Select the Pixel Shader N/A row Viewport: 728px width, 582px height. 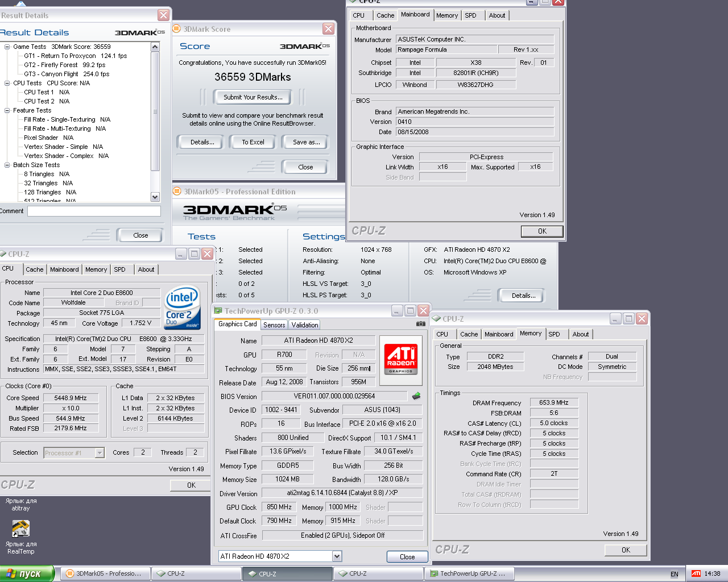[x=49, y=138]
